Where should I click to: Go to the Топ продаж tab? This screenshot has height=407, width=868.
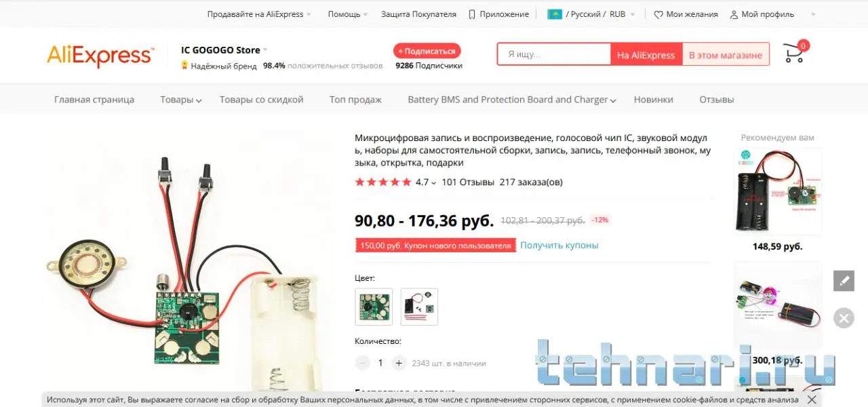click(355, 100)
